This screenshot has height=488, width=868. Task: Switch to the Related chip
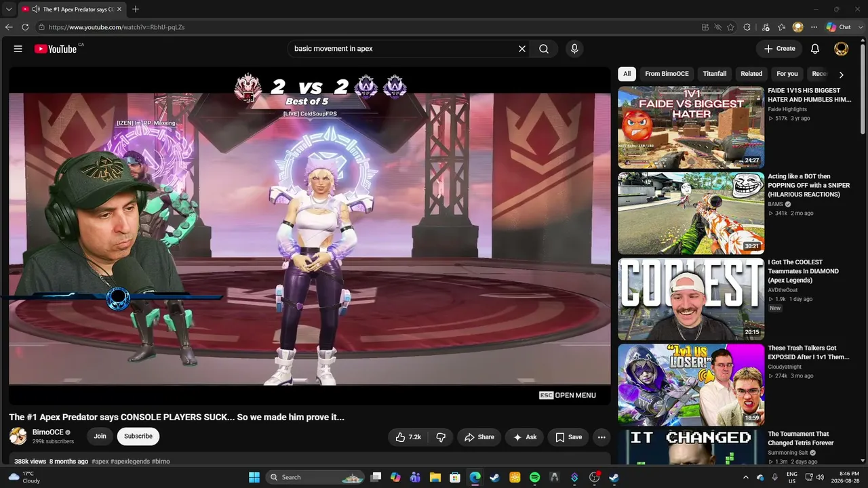[751, 74]
